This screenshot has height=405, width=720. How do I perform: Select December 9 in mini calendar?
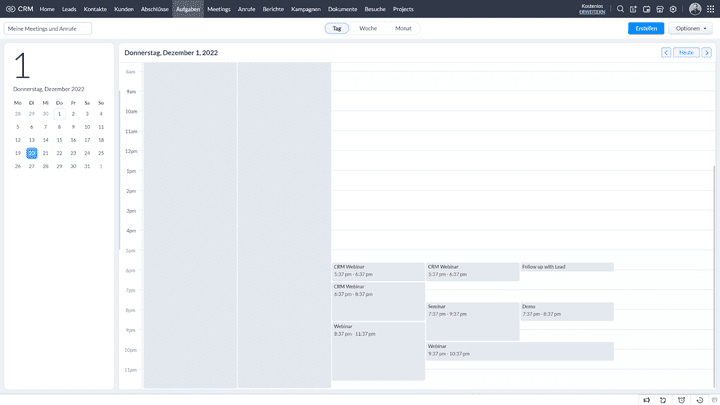(73, 127)
